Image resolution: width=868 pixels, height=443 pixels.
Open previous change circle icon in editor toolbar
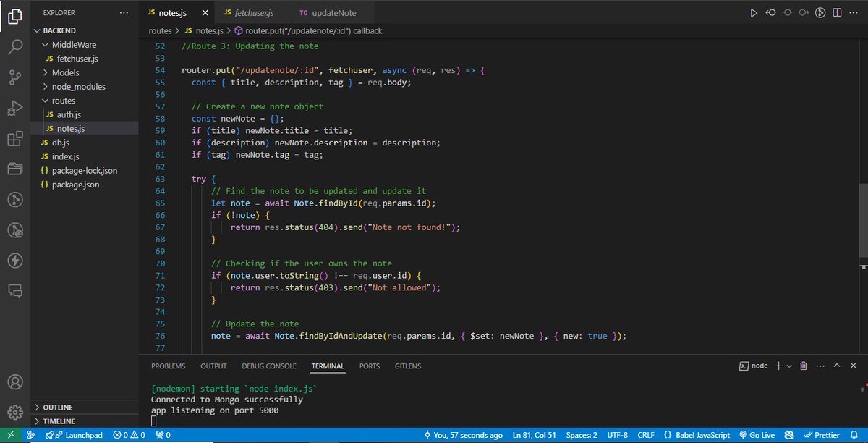pos(771,13)
